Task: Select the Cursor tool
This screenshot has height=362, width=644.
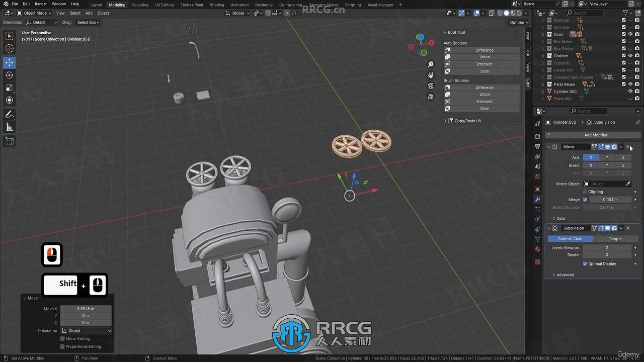Action: [x=10, y=48]
